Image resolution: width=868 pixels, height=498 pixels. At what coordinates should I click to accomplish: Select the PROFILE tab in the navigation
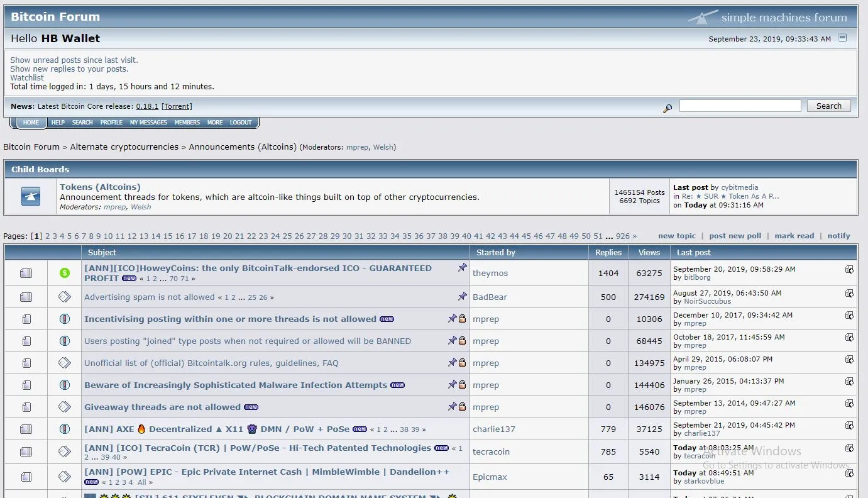pyautogui.click(x=111, y=122)
